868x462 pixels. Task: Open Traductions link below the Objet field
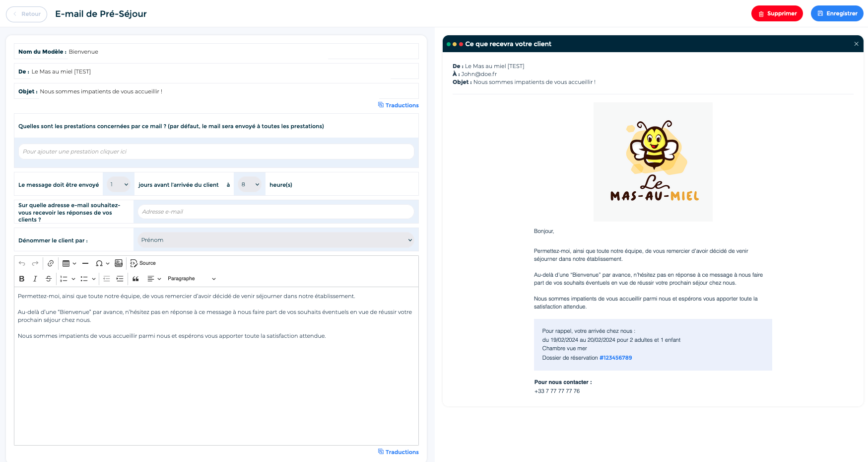pos(399,105)
